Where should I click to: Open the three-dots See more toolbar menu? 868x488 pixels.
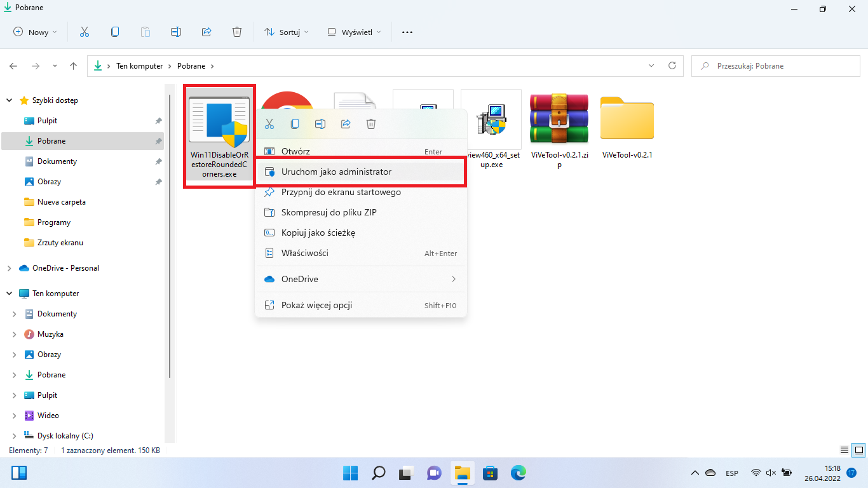(407, 32)
